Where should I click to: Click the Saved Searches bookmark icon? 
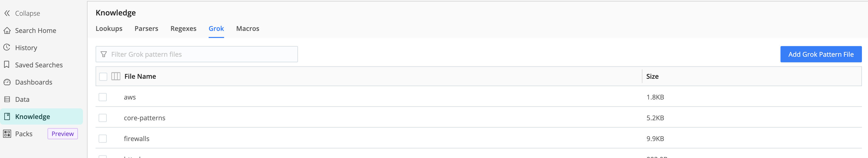tap(7, 65)
